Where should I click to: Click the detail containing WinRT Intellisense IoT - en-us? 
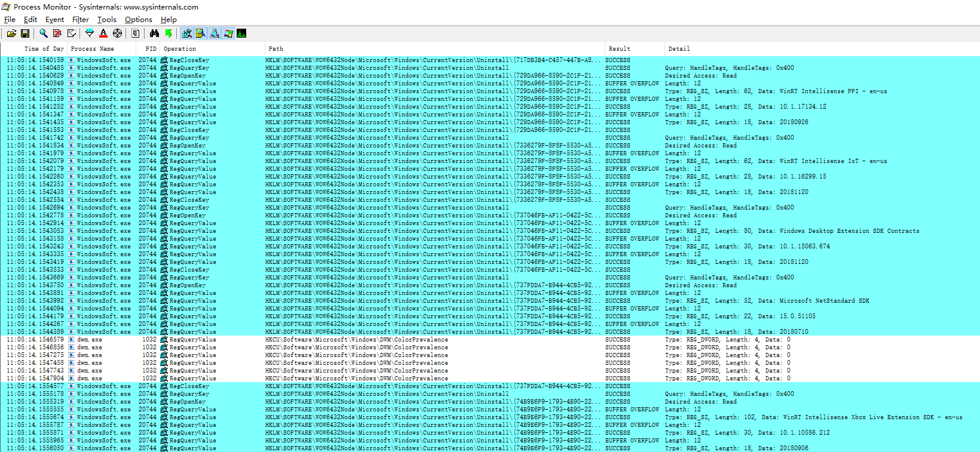point(776,161)
